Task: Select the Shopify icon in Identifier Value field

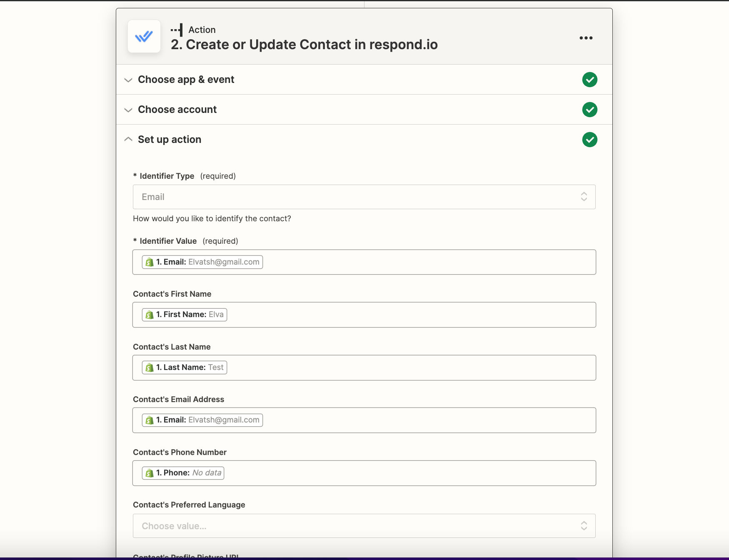Action: coord(150,262)
